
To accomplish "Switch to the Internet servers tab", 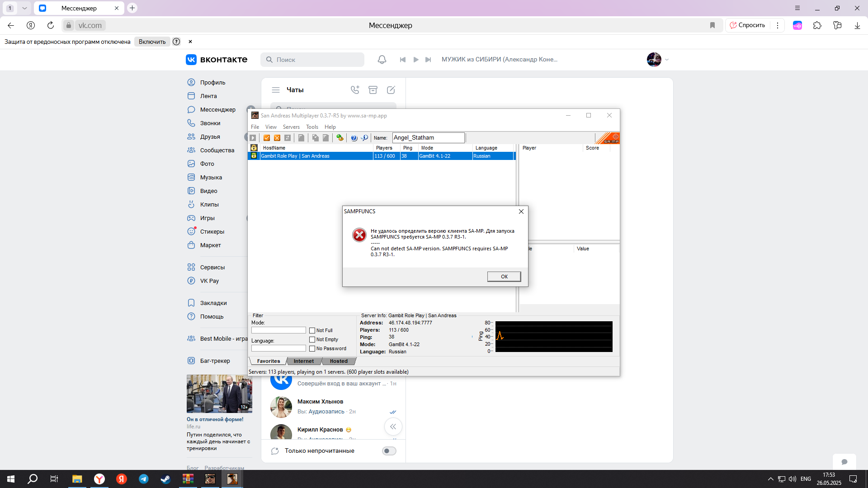I will 303,361.
